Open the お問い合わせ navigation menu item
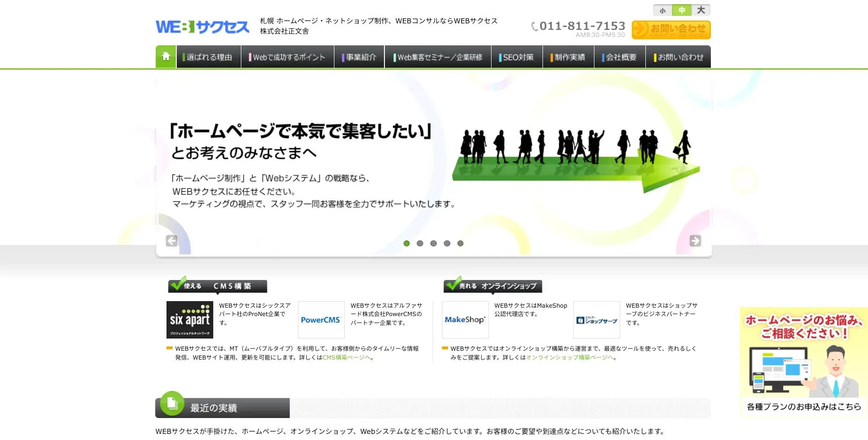The width and height of the screenshot is (868, 440). (x=679, y=57)
